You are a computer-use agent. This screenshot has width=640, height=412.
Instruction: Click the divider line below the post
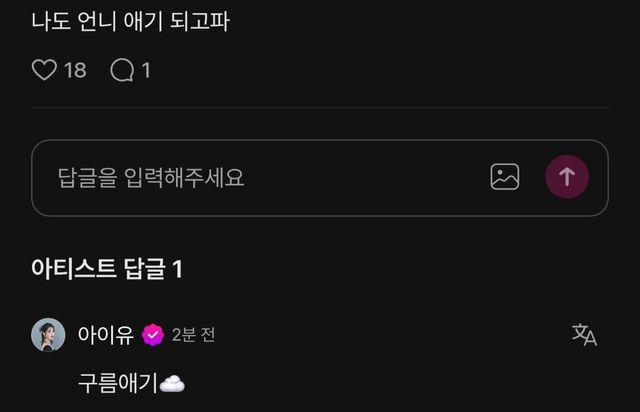[320, 107]
